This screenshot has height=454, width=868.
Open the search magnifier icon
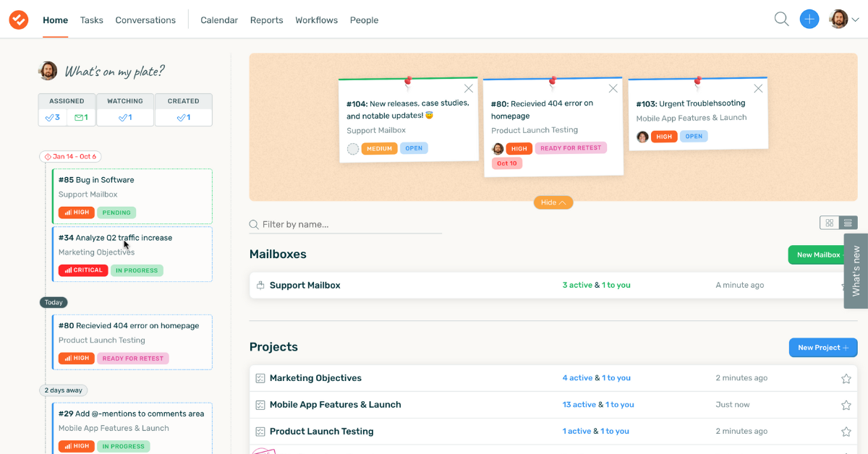pos(781,20)
